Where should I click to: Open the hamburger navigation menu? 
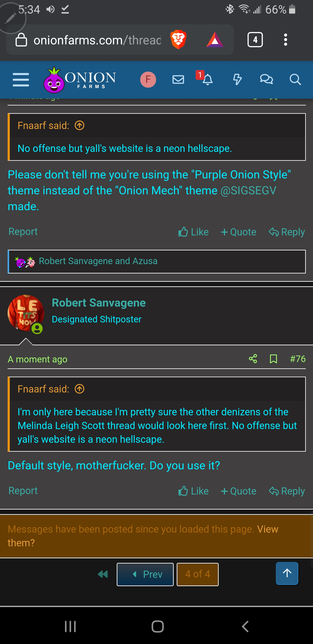point(21,80)
